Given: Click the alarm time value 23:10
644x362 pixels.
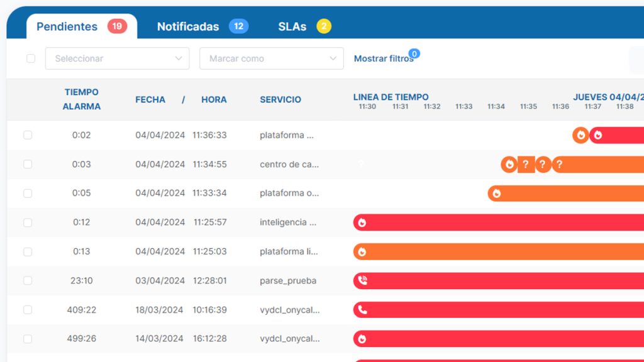Looking at the screenshot, I should coord(81,281).
